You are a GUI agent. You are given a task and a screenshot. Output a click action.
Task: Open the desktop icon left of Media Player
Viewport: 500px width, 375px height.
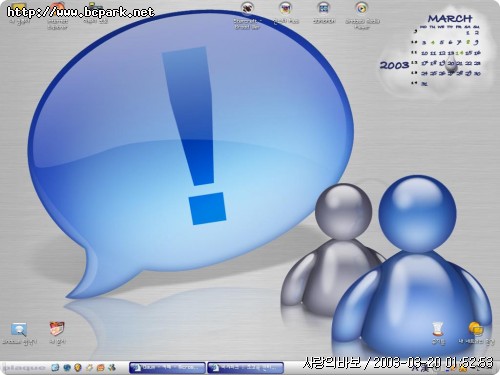pos(324,13)
